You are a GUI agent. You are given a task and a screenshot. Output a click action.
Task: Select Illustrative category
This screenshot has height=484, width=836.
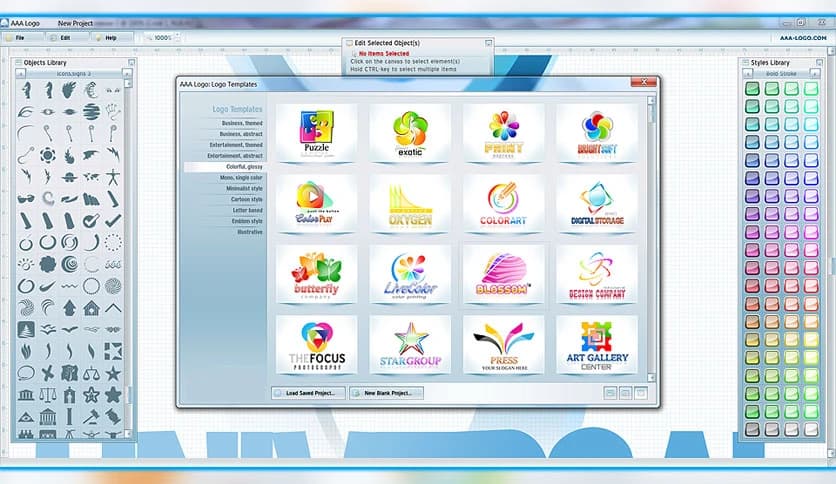[x=250, y=232]
